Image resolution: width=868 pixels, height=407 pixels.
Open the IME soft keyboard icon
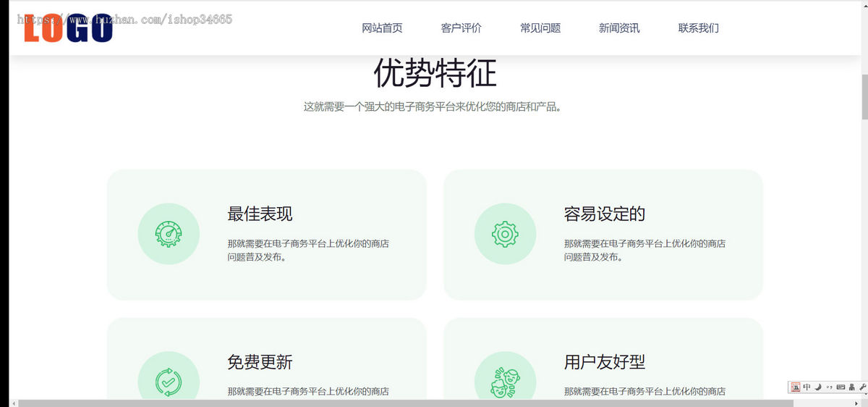click(x=841, y=387)
